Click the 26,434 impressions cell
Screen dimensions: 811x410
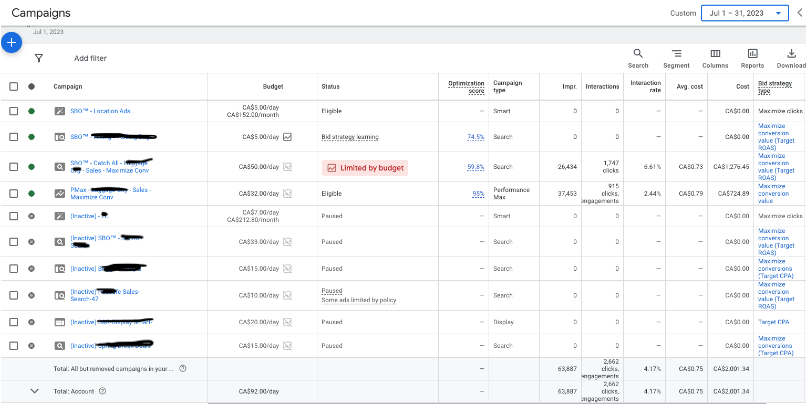click(567, 166)
